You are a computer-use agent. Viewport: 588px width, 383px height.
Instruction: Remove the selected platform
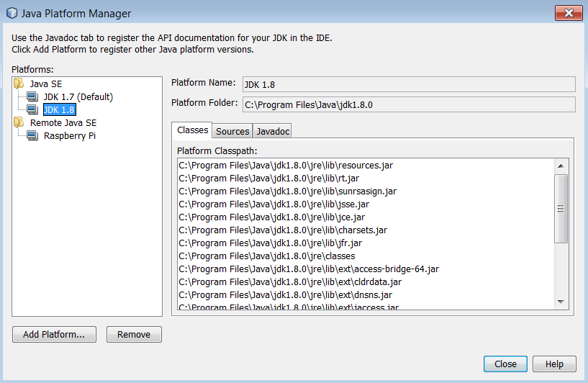click(134, 334)
